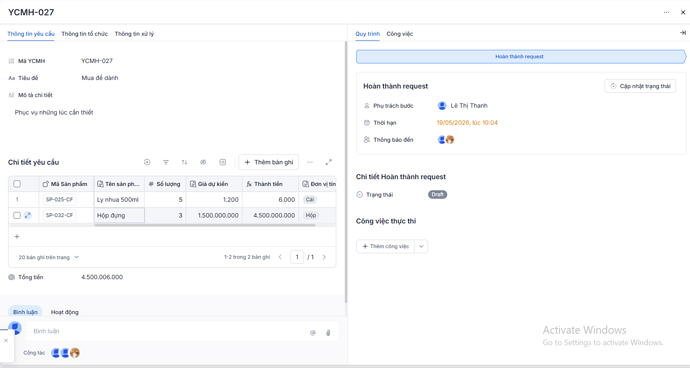Switch to Thông tin xử lý tab

134,34
